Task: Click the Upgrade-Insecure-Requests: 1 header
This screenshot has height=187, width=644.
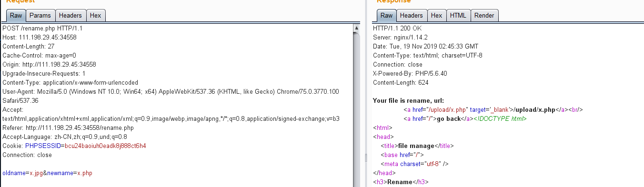Action: 44,74
